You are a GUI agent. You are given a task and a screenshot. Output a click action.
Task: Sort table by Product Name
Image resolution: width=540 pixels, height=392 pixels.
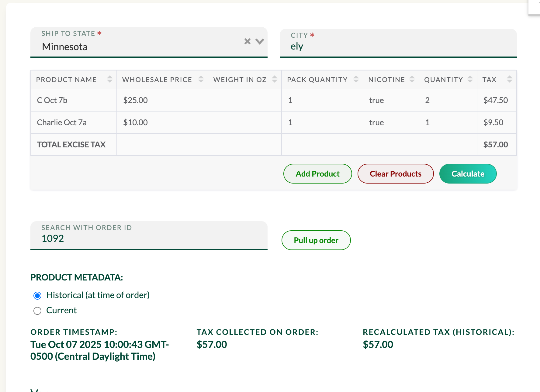(x=110, y=79)
